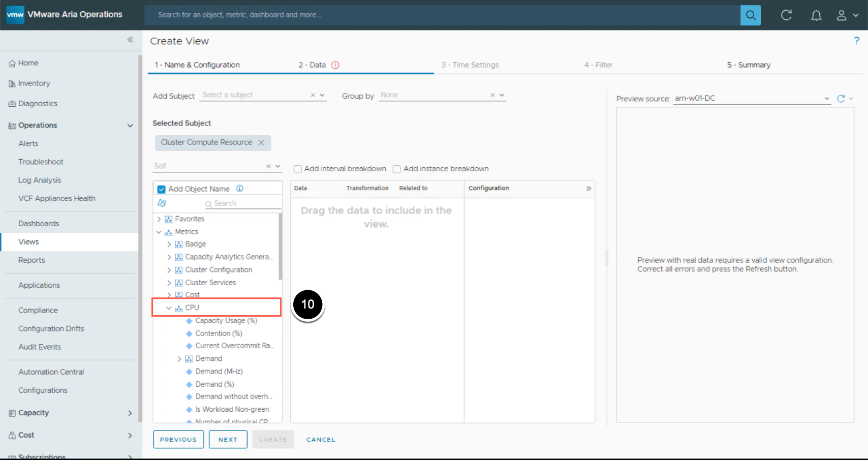Viewport: 868px width, 460px height.
Task: Click the CANCEL link
Action: (321, 440)
